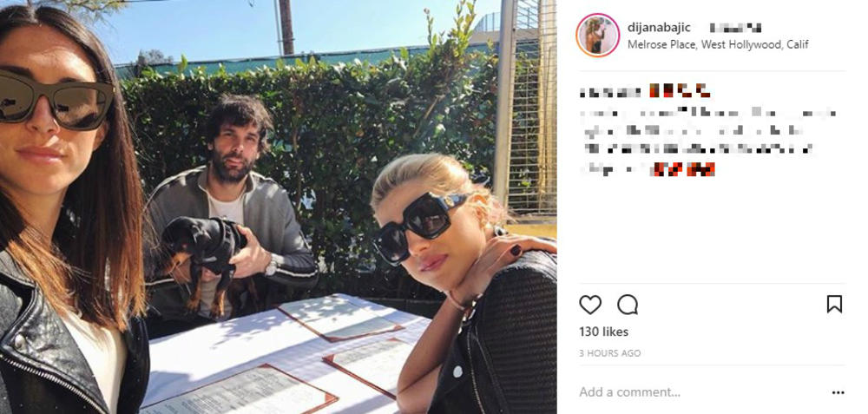Show who liked via 130 likes
Viewport: 868px width, 414px height.
click(x=603, y=332)
